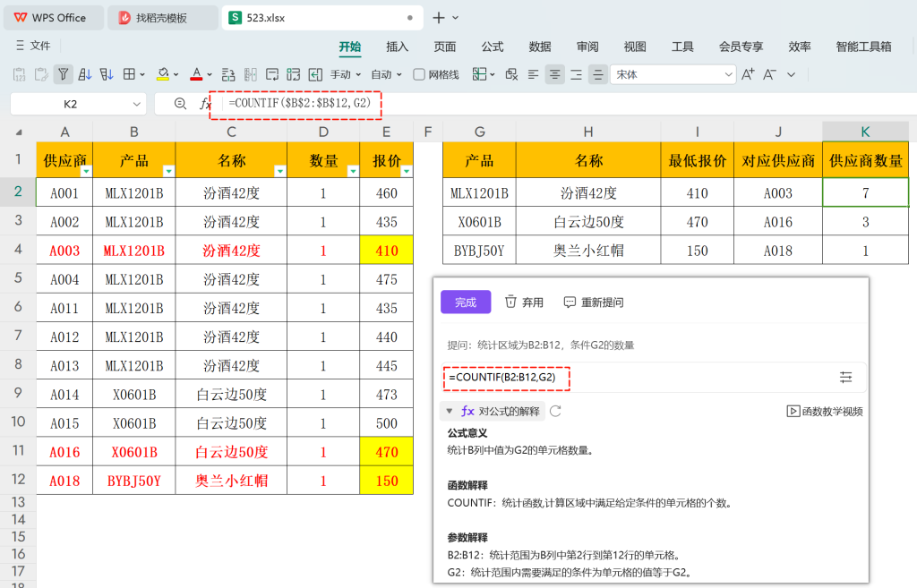Click the select-all corner triangle of sheet
Screen dimensions: 917x588
point(19,132)
